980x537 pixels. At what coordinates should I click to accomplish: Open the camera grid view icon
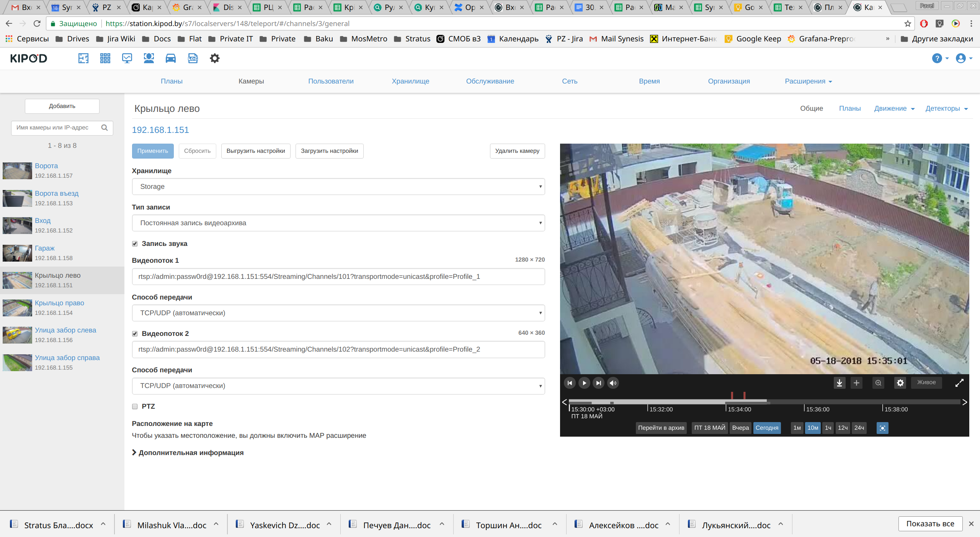(105, 58)
